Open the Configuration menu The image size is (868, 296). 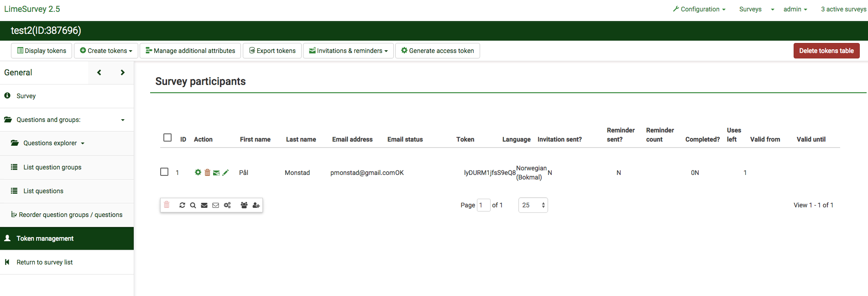point(699,9)
